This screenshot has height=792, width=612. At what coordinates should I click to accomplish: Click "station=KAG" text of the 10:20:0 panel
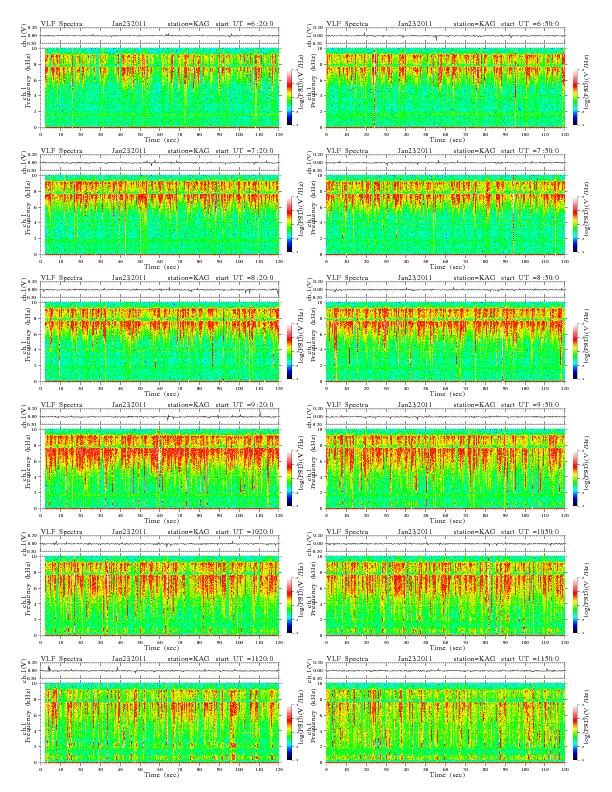(188, 532)
